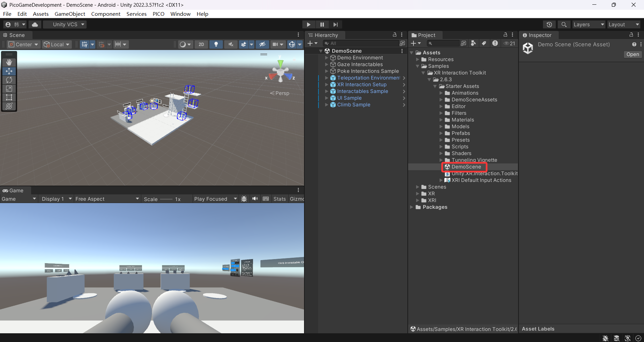This screenshot has width=644, height=342.
Task: Click the Step frame button
Action: (336, 25)
